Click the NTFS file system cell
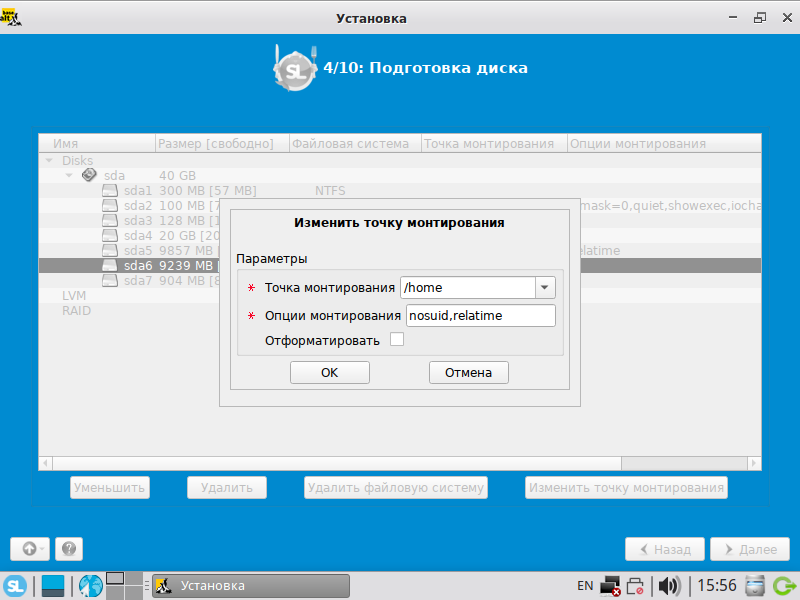 (330, 190)
